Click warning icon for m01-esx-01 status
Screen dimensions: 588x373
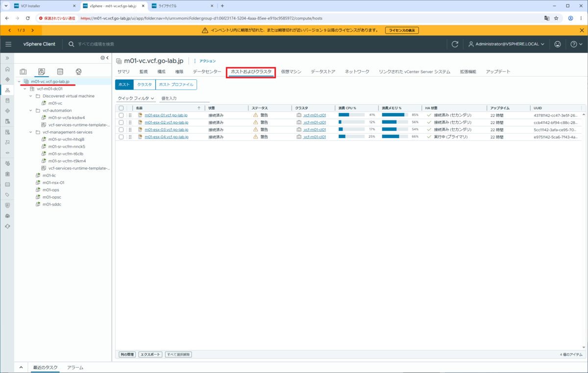pyautogui.click(x=255, y=115)
